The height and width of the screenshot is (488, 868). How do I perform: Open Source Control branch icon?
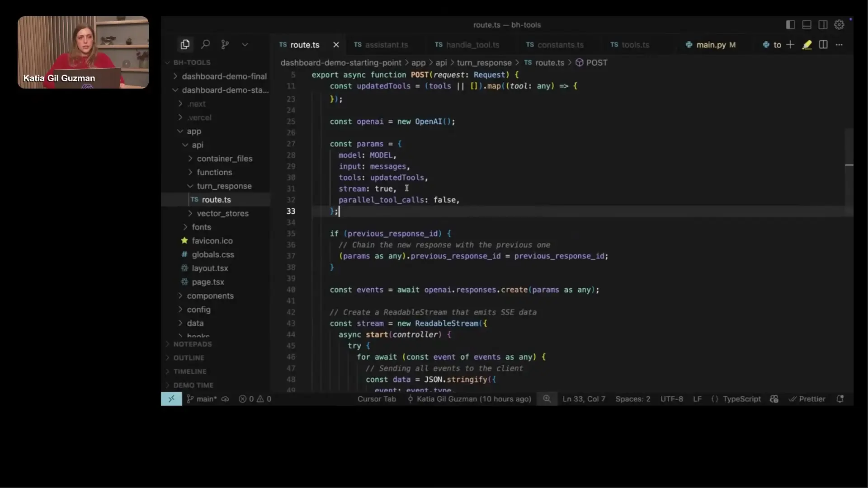[225, 44]
